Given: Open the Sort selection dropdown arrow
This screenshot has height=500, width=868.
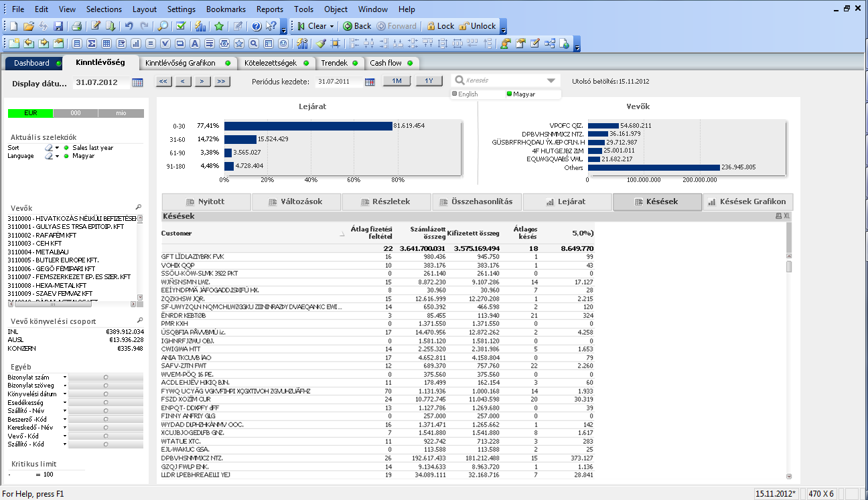Looking at the screenshot, I should click(x=57, y=147).
